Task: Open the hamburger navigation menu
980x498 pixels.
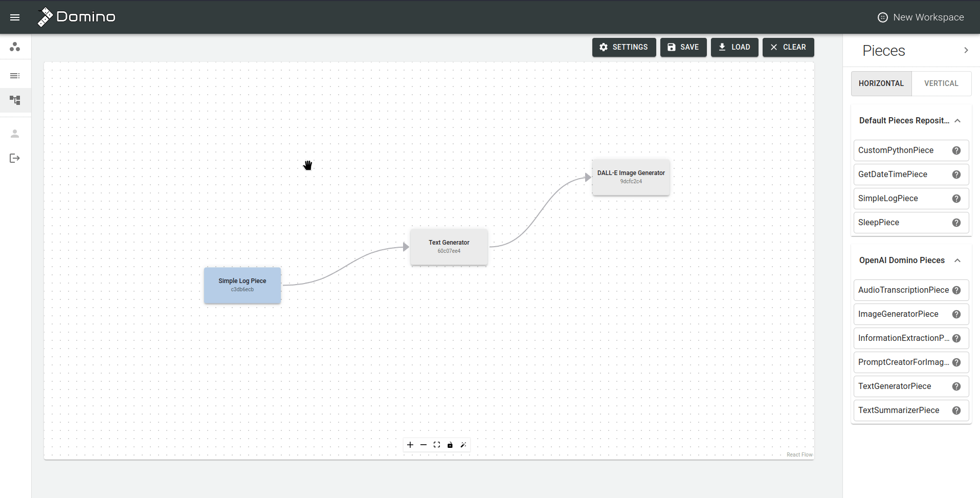Action: [15, 17]
